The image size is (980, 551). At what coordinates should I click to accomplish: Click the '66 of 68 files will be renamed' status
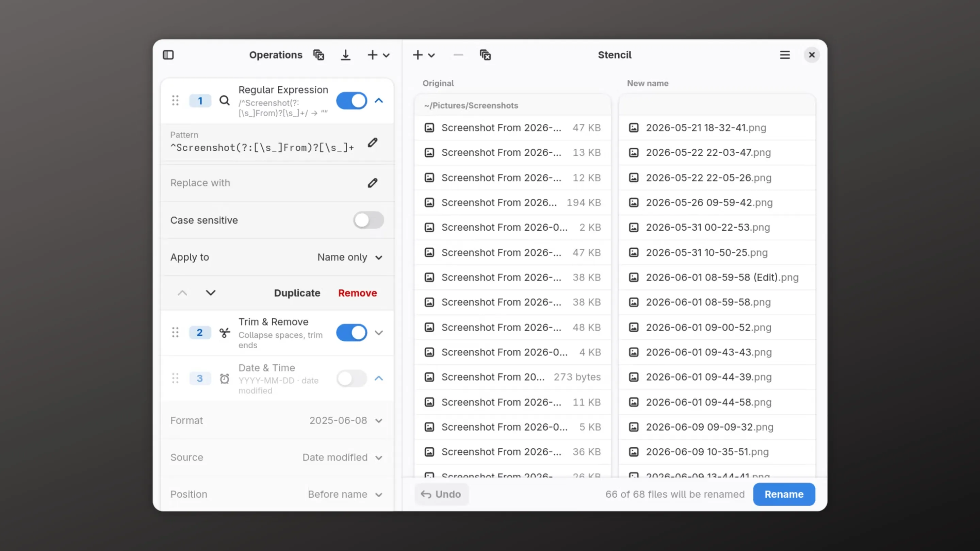pyautogui.click(x=675, y=494)
